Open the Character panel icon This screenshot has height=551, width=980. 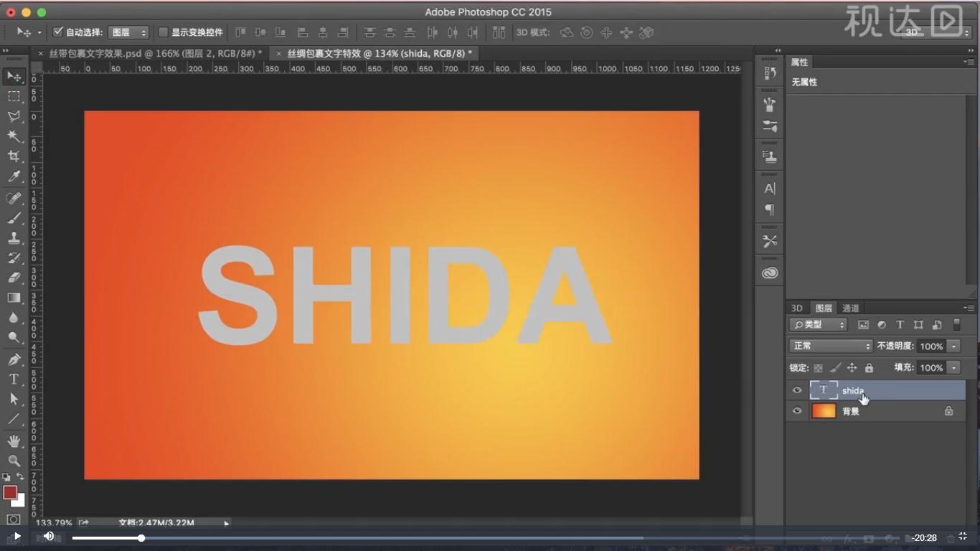pos(770,189)
